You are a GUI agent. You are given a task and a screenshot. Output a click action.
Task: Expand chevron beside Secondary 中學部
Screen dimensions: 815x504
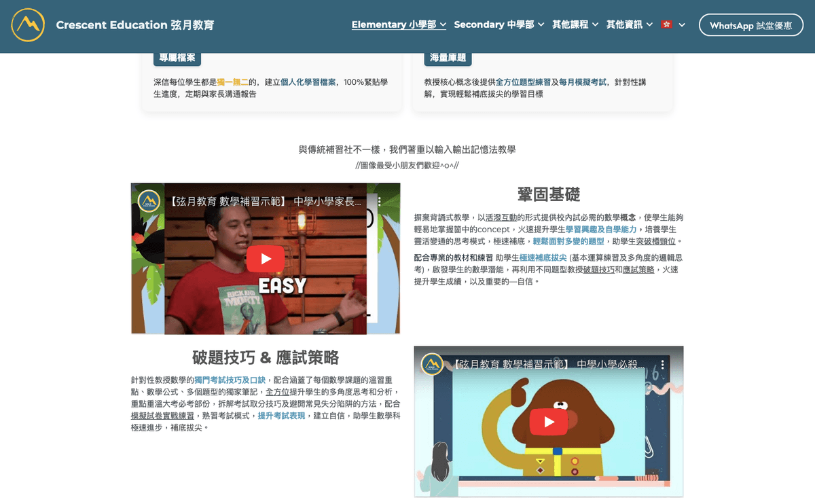(x=541, y=24)
